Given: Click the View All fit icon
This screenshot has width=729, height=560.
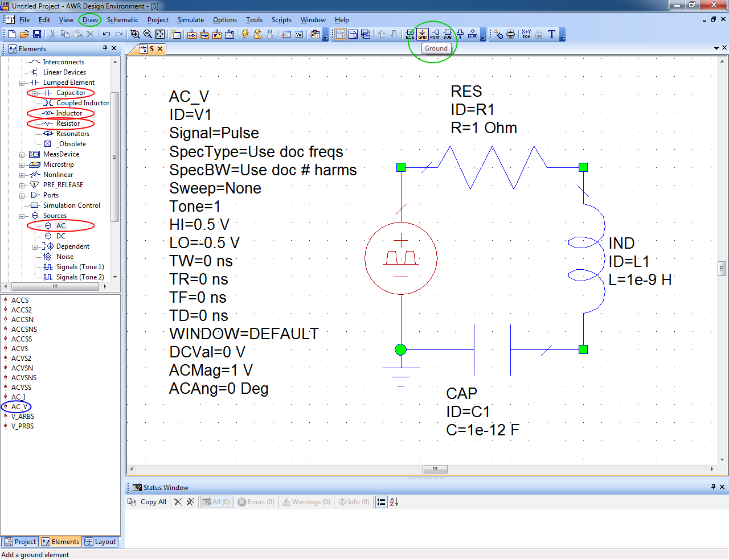Looking at the screenshot, I should click(x=160, y=34).
